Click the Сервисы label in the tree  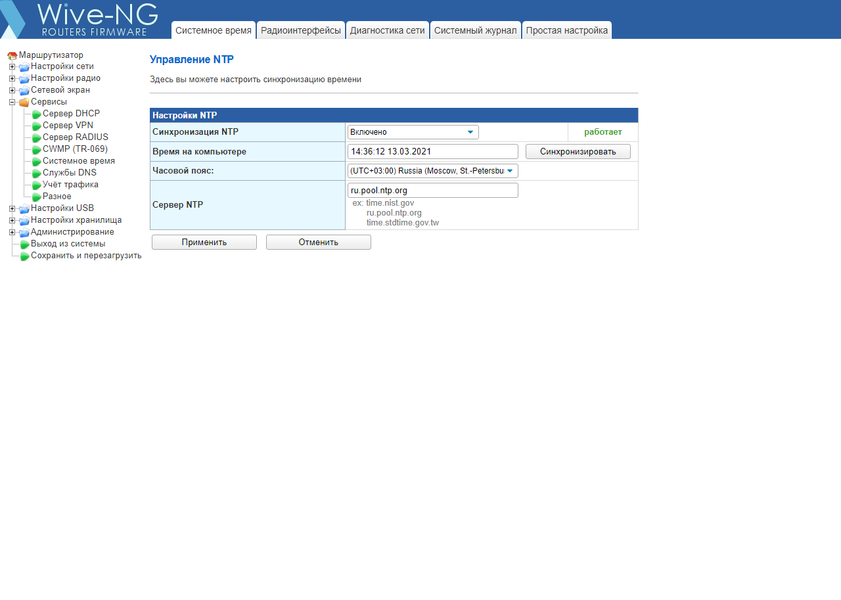pyautogui.click(x=49, y=102)
